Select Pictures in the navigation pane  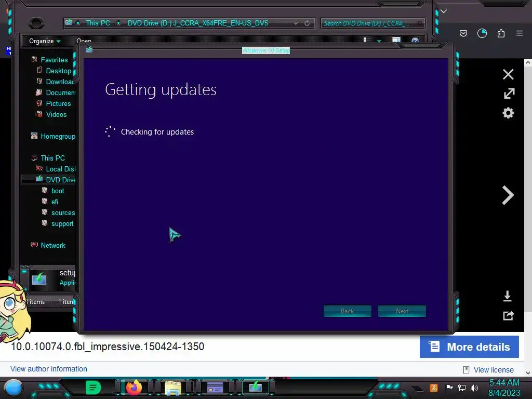58,103
